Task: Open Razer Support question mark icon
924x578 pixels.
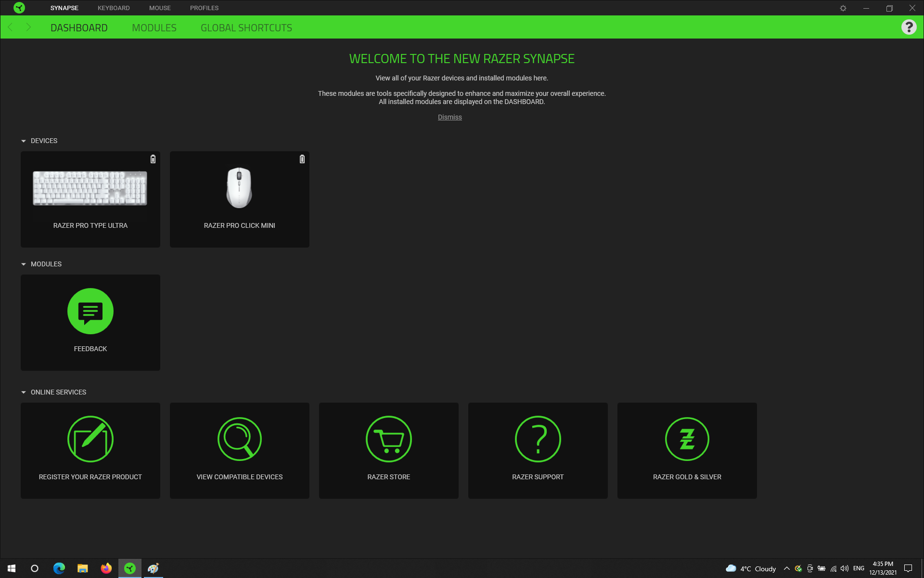Action: pos(538,439)
